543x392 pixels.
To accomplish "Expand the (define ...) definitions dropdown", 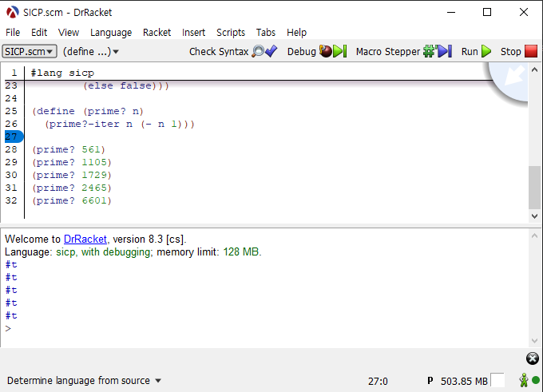I will pyautogui.click(x=91, y=51).
